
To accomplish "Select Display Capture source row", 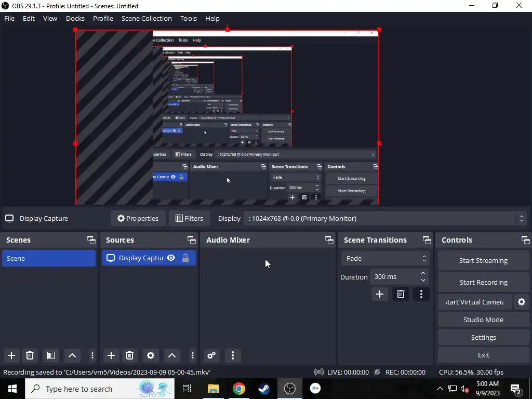I will pos(149,258).
